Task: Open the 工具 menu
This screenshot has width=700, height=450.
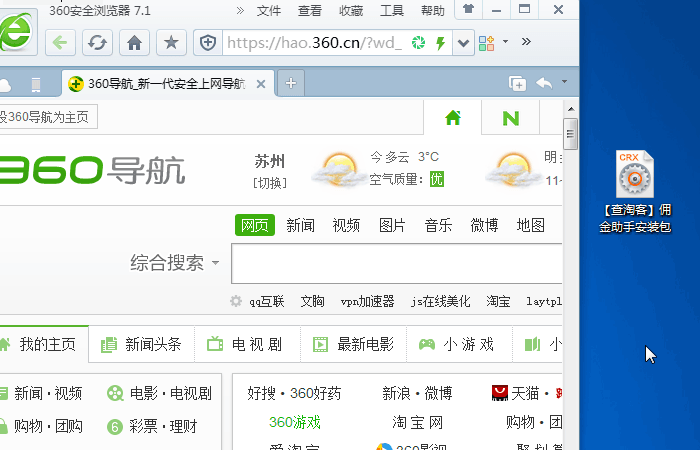Action: pyautogui.click(x=392, y=11)
